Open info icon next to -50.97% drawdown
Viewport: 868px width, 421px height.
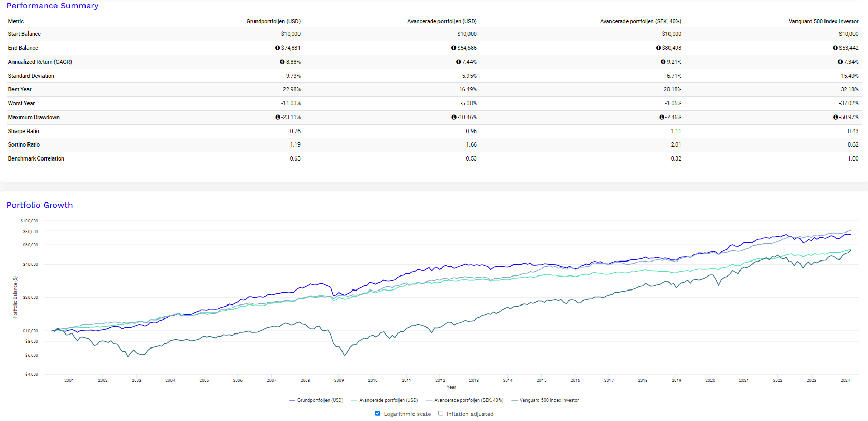(836, 117)
